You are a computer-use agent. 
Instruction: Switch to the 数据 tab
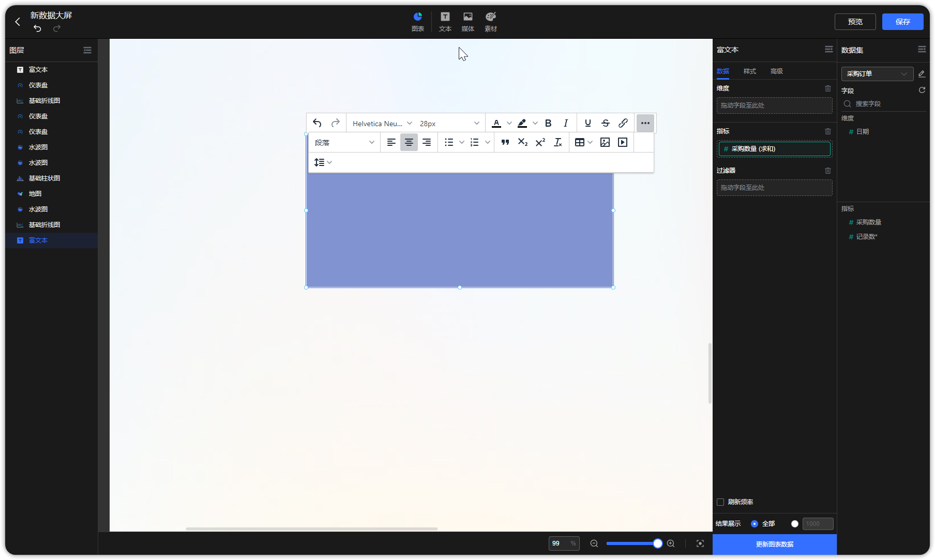pyautogui.click(x=723, y=71)
